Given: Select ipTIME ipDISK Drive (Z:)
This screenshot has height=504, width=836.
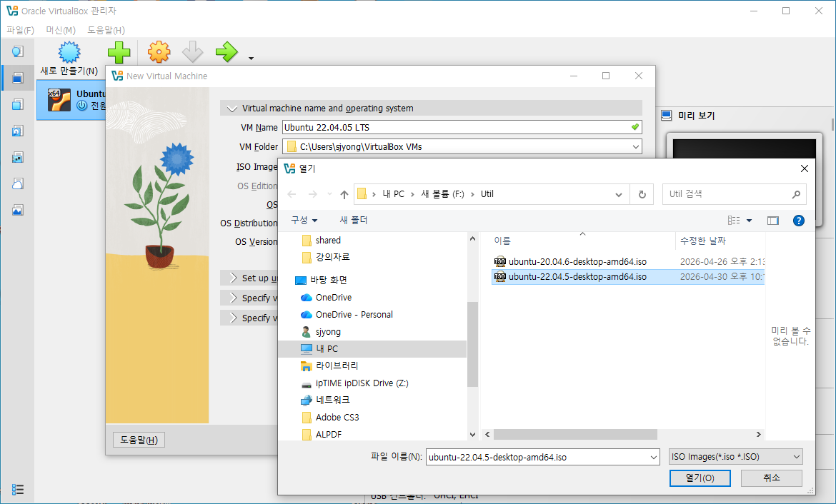Looking at the screenshot, I should tap(354, 383).
